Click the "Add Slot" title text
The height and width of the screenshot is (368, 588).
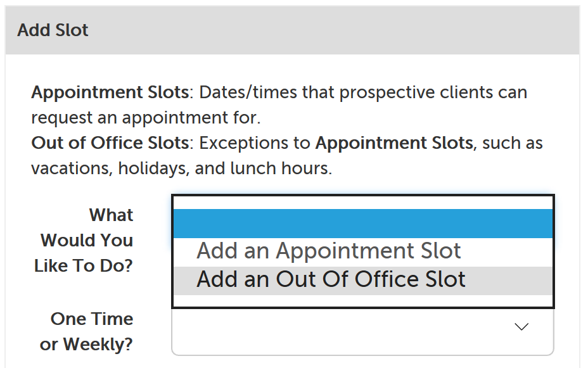(53, 30)
